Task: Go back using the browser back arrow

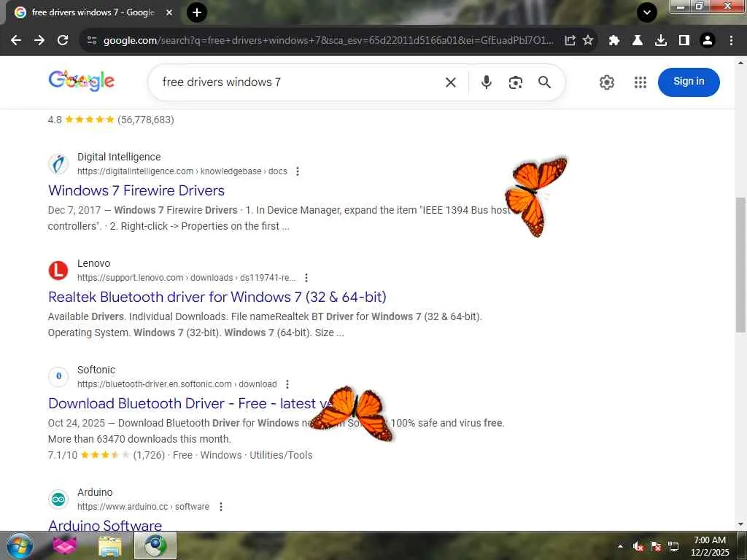Action: (x=16, y=41)
